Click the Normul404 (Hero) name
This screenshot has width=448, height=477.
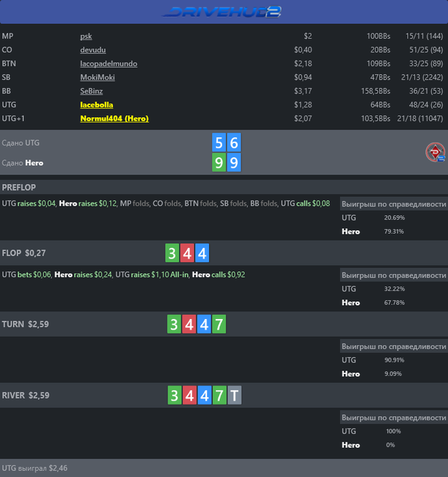tap(114, 118)
